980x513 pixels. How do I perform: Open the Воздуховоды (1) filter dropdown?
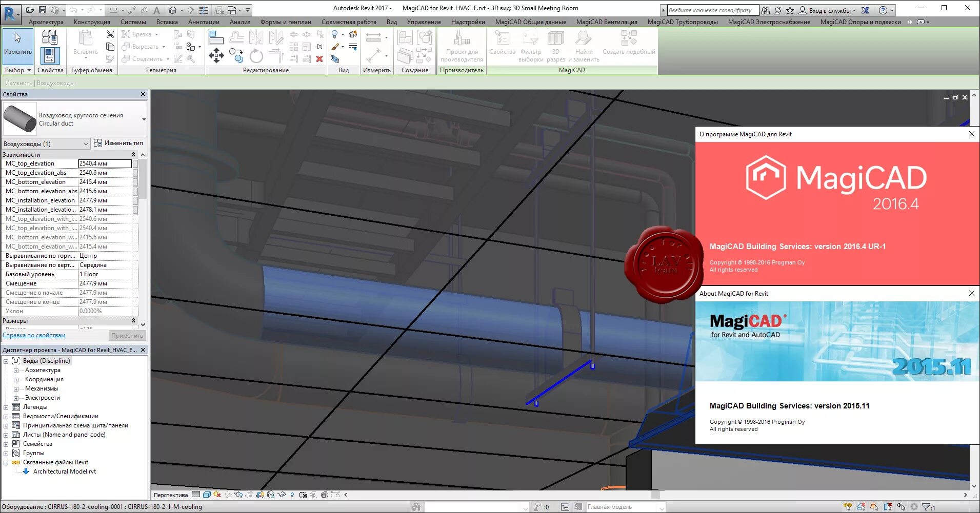click(47, 144)
